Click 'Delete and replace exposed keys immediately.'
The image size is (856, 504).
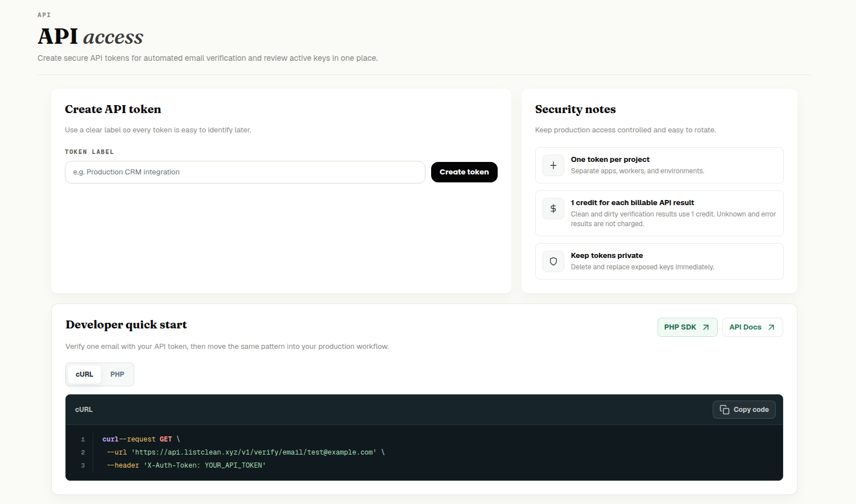point(643,267)
